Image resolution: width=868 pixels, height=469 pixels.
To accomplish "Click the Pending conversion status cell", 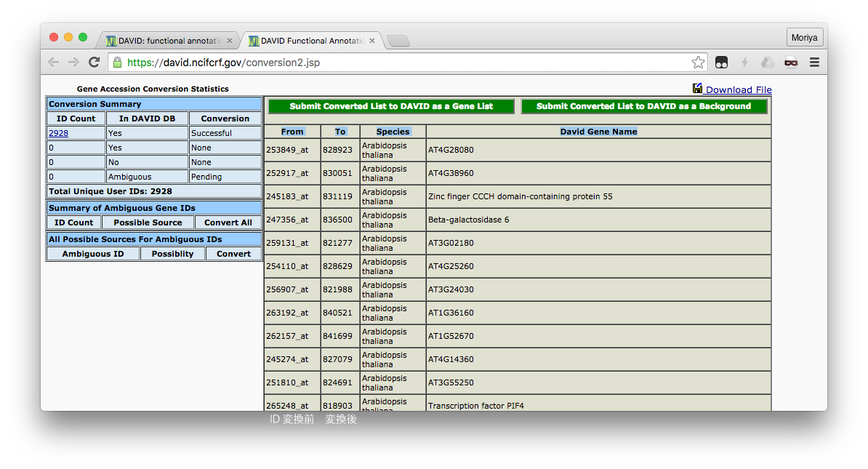I will point(225,177).
